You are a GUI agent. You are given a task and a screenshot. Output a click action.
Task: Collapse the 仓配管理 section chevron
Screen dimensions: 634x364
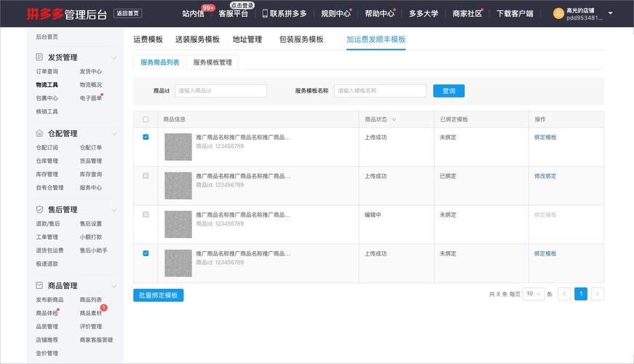[114, 134]
